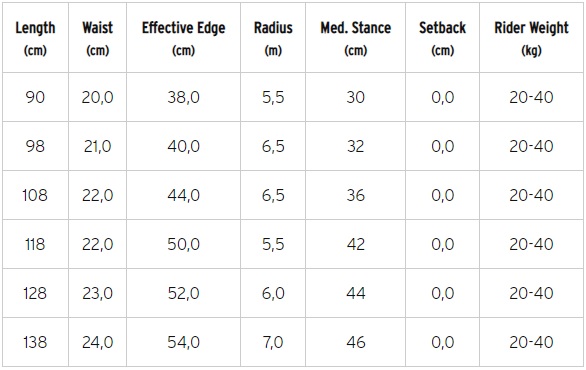Click the Effective Edge (cm) header
The height and width of the screenshot is (370, 586).
point(183,38)
